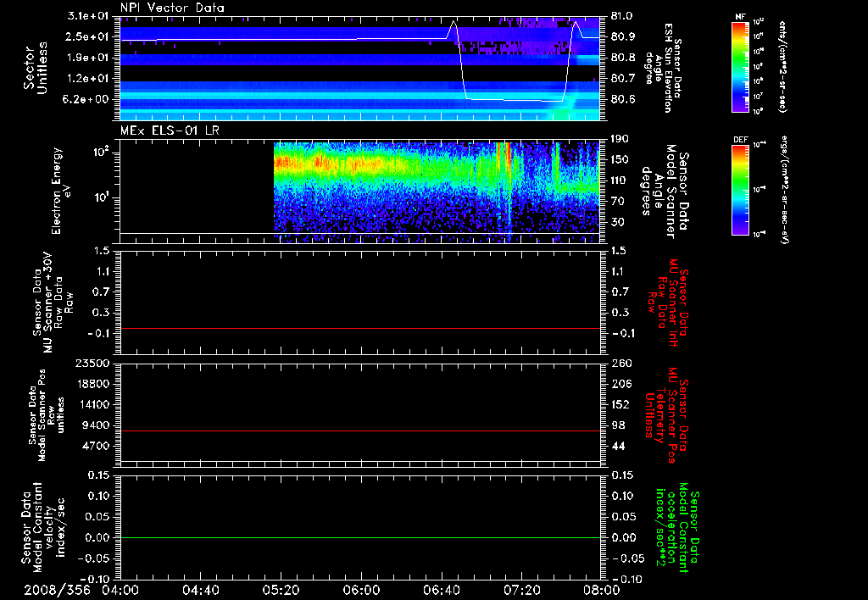Viewport: 868px width, 600px height.
Task: Click the 08:00 time axis label
Action: [x=602, y=590]
